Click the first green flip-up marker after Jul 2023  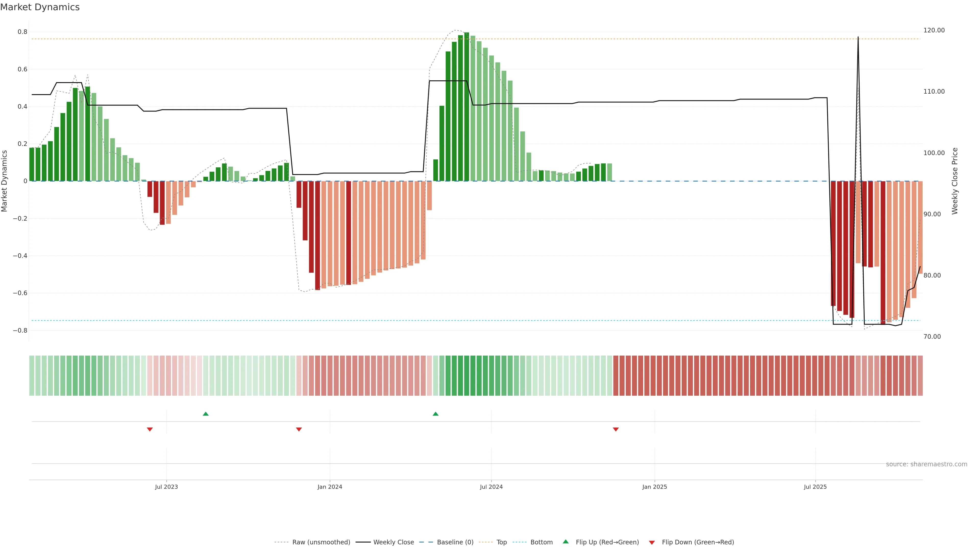tap(206, 414)
